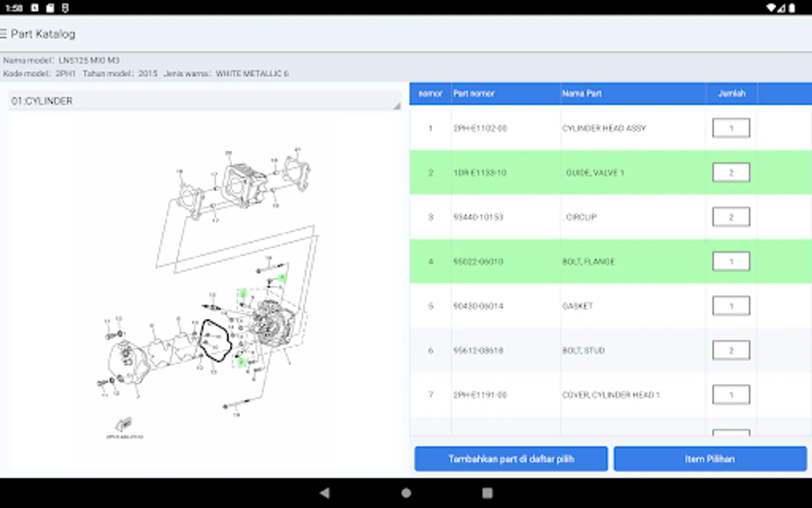
Task: Click part number 95022-06010
Action: coord(478,261)
